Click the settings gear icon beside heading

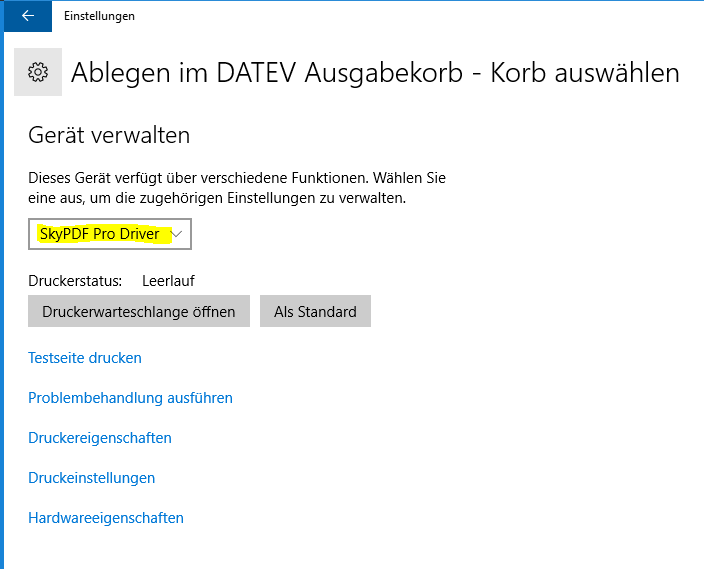[x=38, y=72]
